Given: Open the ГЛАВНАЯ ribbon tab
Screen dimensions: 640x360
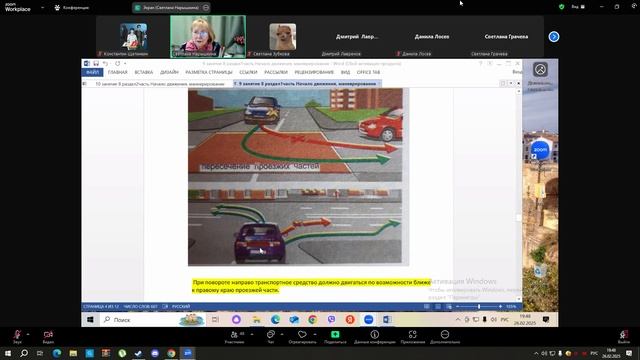Looking at the screenshot, I should pos(118,72).
